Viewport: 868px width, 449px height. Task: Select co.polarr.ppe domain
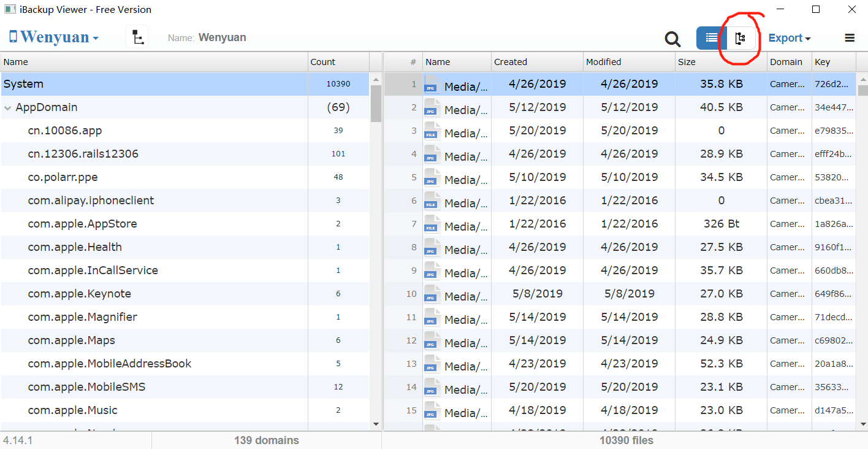point(185,177)
